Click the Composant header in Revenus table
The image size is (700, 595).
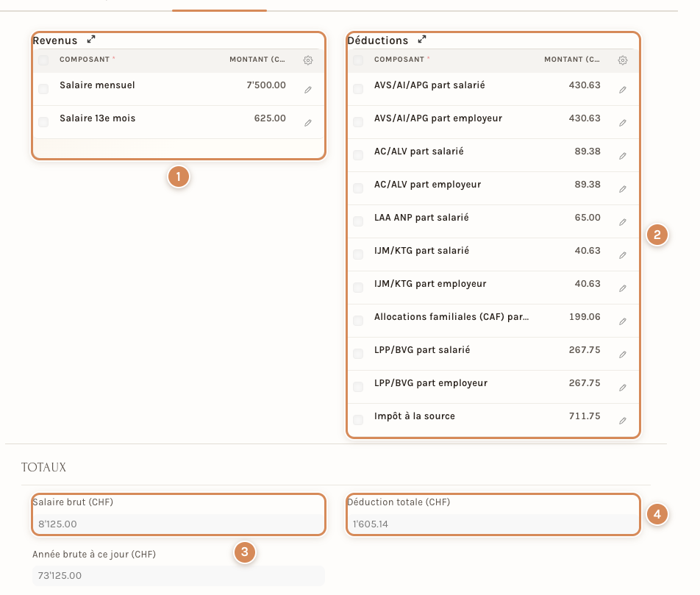(85, 60)
